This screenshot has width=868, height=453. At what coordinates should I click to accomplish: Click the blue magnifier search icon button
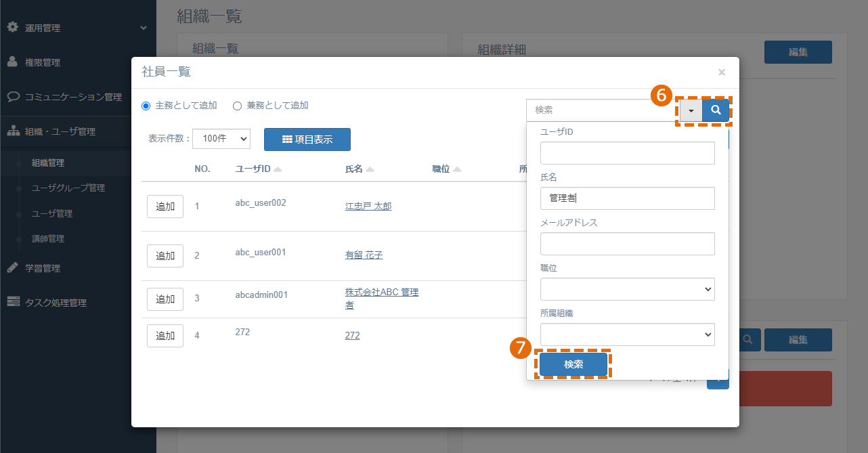[x=716, y=110]
